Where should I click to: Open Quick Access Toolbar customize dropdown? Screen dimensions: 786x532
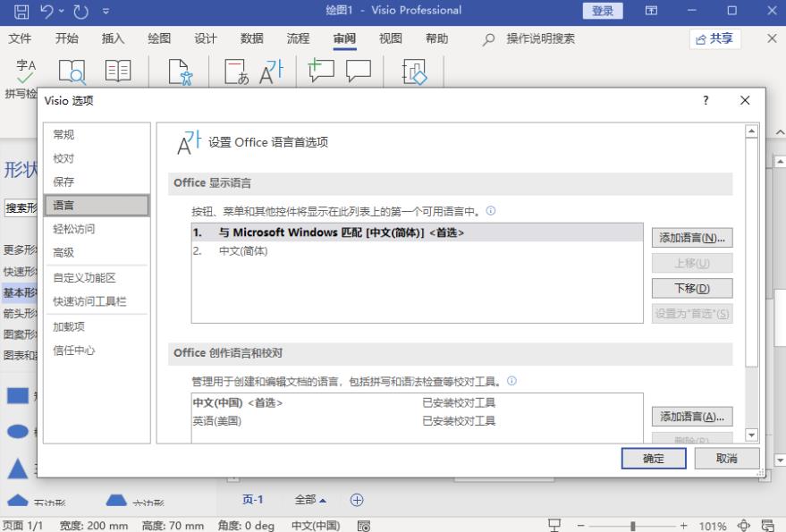[106, 11]
